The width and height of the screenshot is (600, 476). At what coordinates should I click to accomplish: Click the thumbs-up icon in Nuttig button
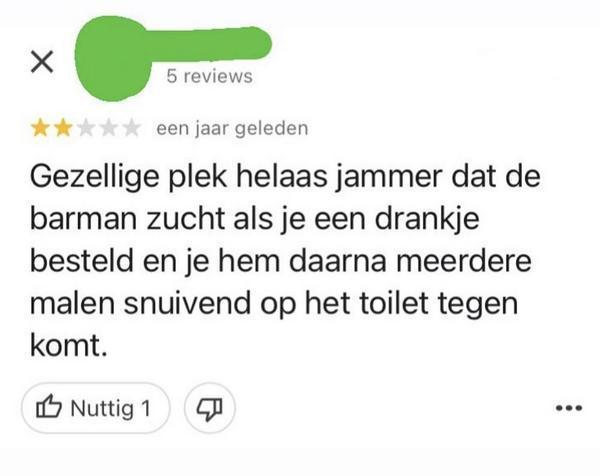pyautogui.click(x=49, y=407)
